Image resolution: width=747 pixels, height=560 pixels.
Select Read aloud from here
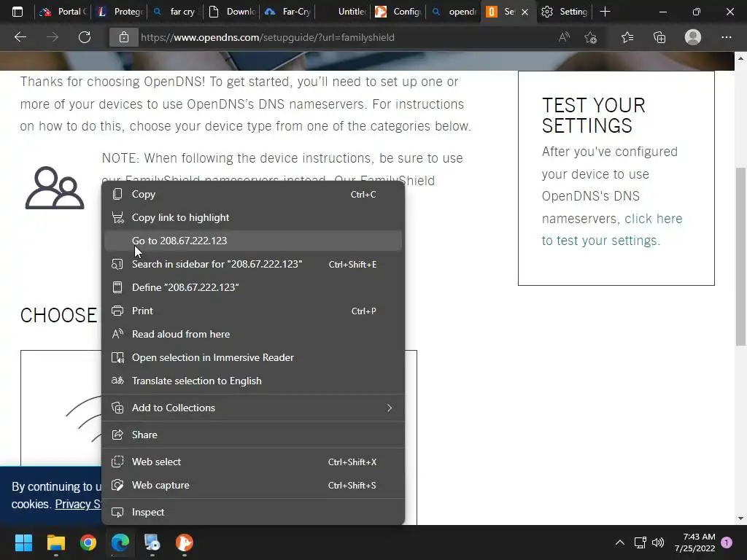[x=253, y=334]
